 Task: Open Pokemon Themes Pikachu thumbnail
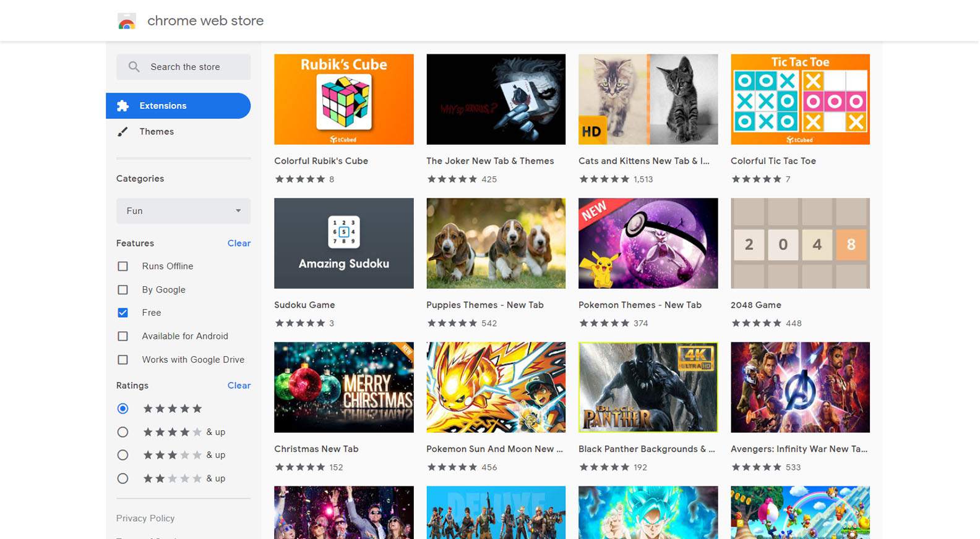648,244
